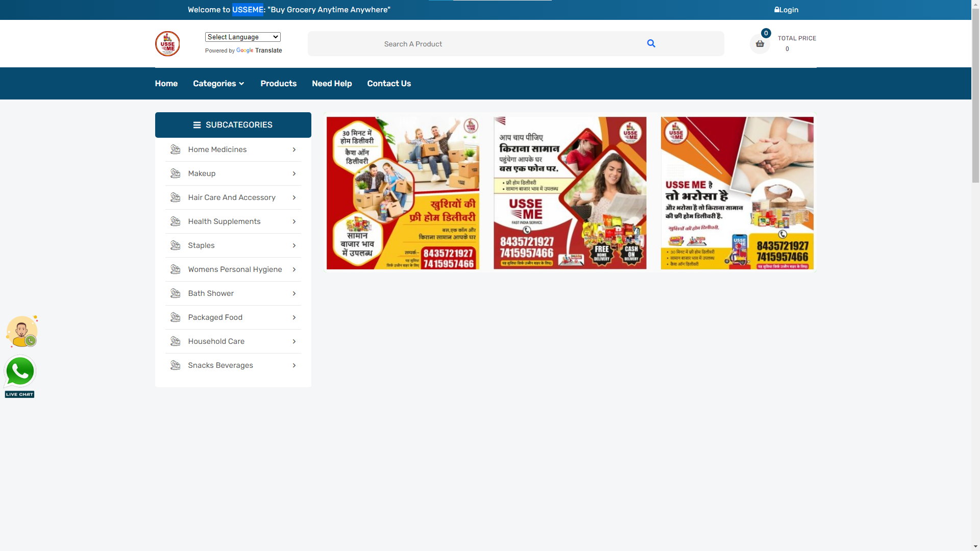The width and height of the screenshot is (980, 551).
Task: Click the USSE ME logo in header
Action: 167,44
